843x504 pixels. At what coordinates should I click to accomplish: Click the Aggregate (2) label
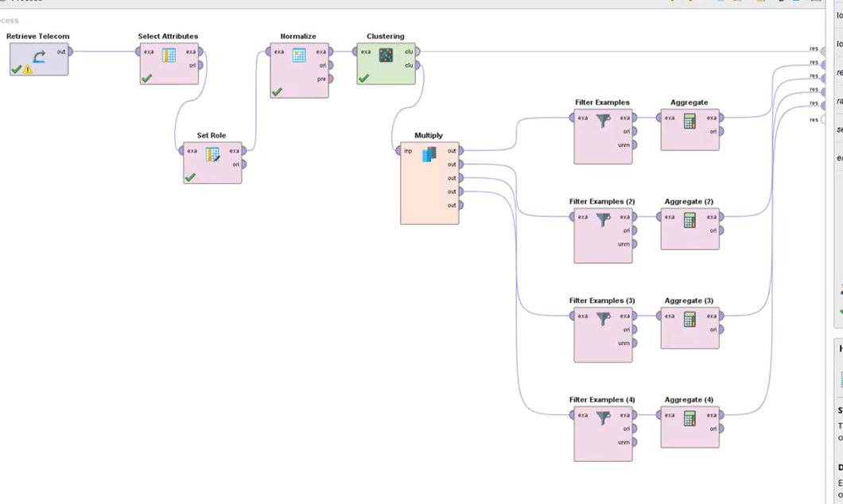point(689,201)
